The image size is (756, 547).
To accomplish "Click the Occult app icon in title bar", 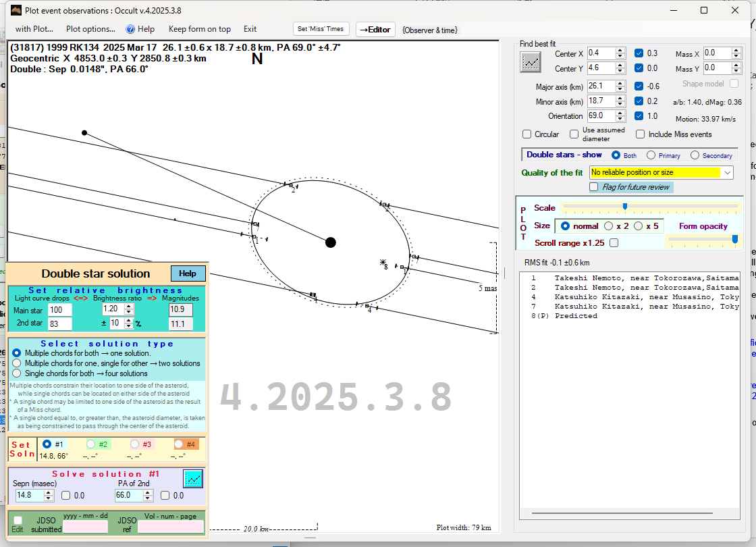I will pos(16,10).
